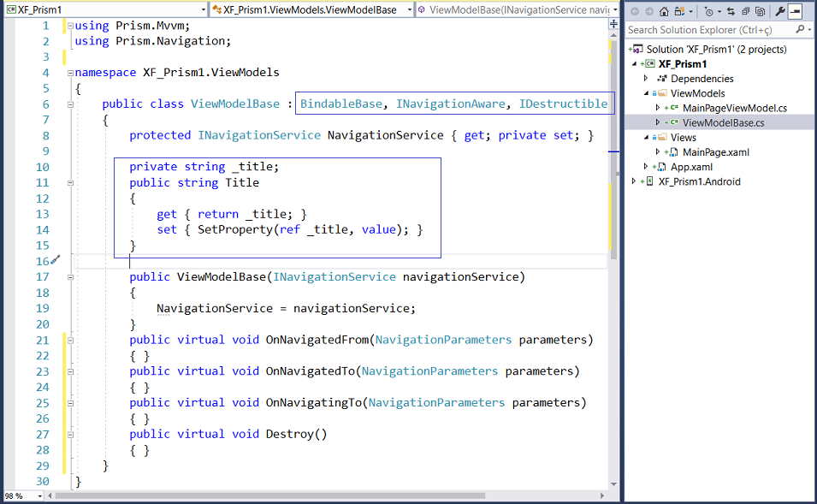Image resolution: width=817 pixels, height=504 pixels.
Task: Click the Search Solution Explorer field
Action: coord(710,30)
